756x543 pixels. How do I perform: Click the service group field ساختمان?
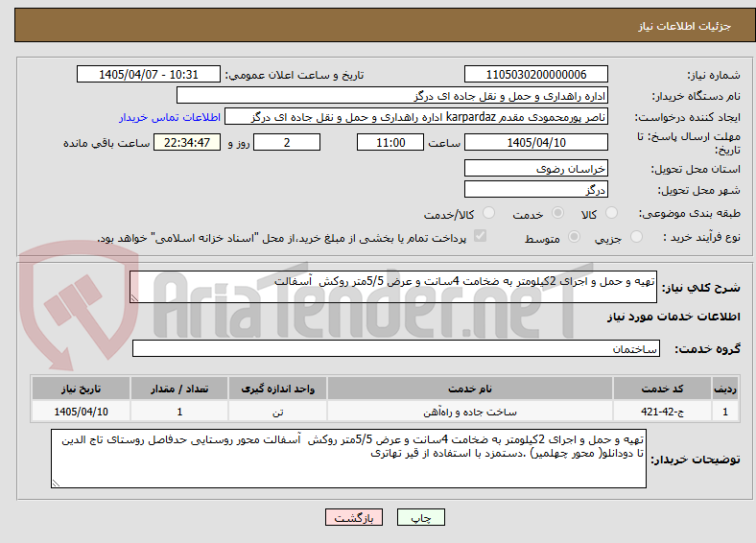coord(396,348)
